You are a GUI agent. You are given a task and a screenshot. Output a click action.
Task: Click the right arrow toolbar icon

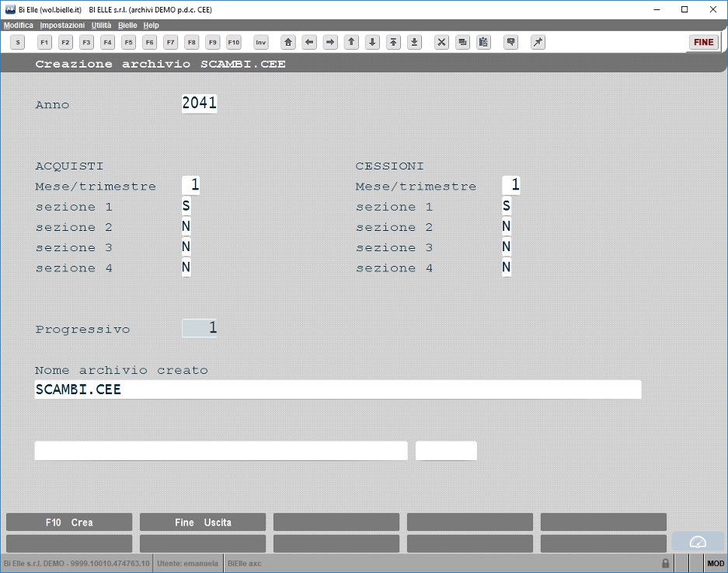330,42
